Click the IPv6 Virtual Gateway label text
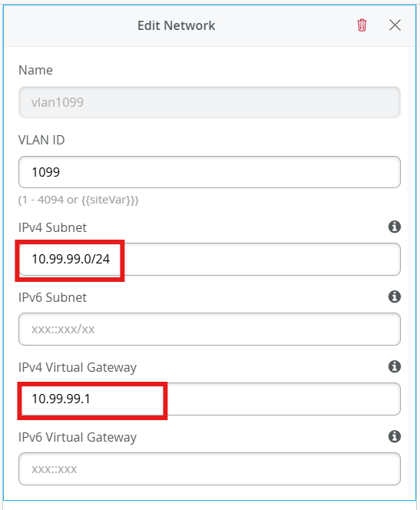420x510 pixels. [78, 437]
